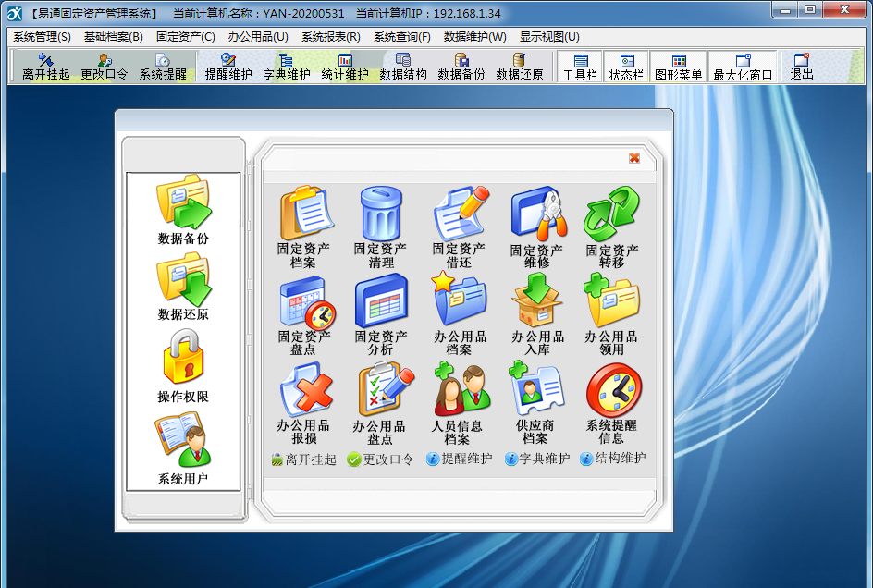The width and height of the screenshot is (873, 588).
Task: Minimize the application window
Action: coord(784,9)
